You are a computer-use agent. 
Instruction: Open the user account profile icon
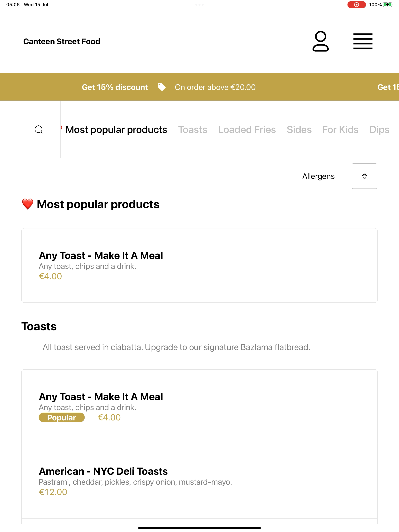click(x=320, y=41)
